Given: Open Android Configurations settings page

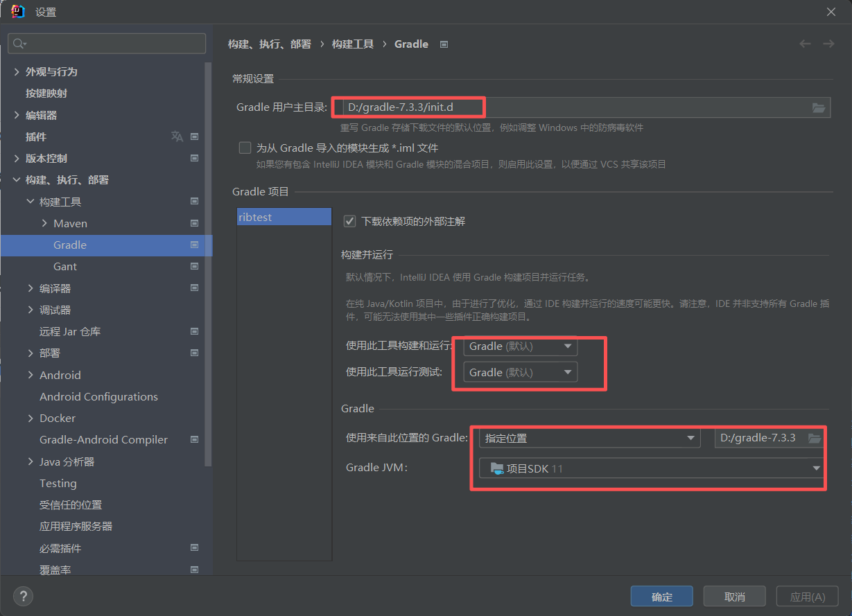Looking at the screenshot, I should coord(98,396).
